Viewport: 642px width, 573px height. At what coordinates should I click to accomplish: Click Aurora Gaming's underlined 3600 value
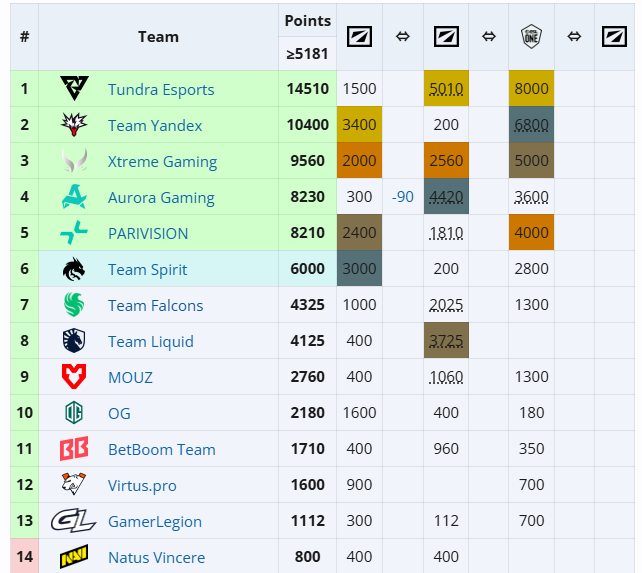pyautogui.click(x=531, y=197)
